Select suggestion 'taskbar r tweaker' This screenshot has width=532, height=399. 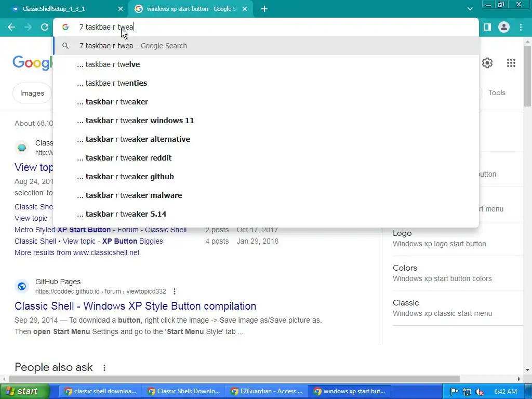click(x=266, y=102)
